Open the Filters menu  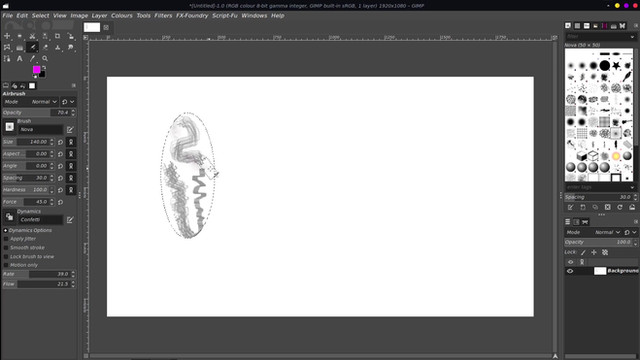pyautogui.click(x=163, y=16)
